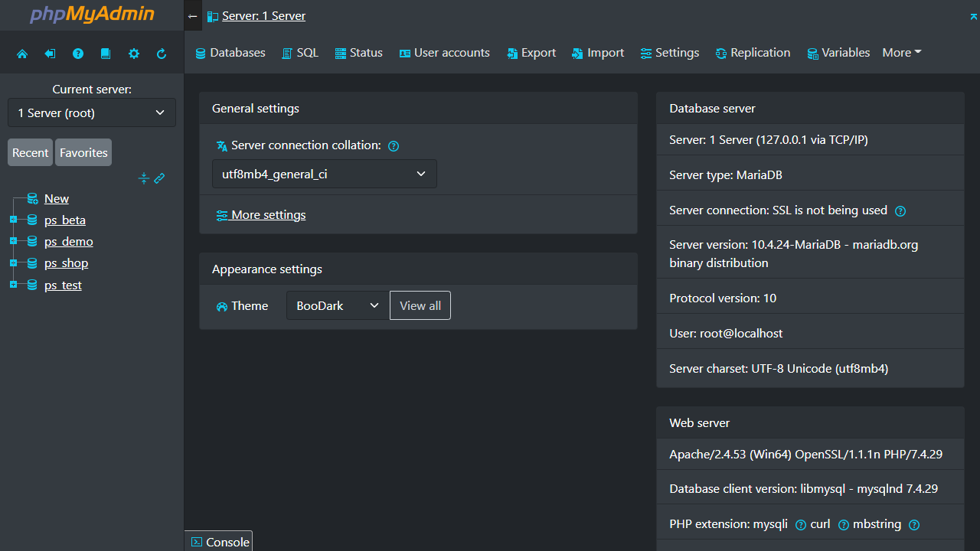Open panel settings via gear icon
980x551 pixels.
click(x=134, y=52)
